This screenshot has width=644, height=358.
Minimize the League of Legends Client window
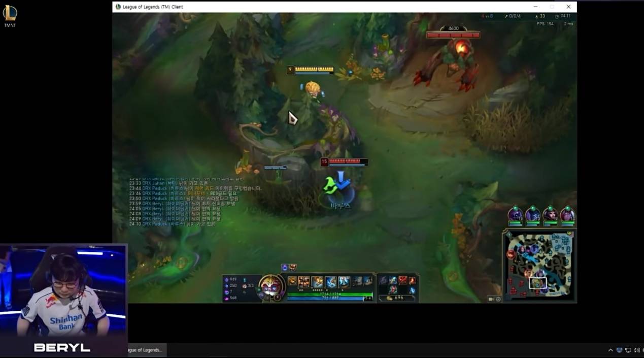click(x=535, y=7)
